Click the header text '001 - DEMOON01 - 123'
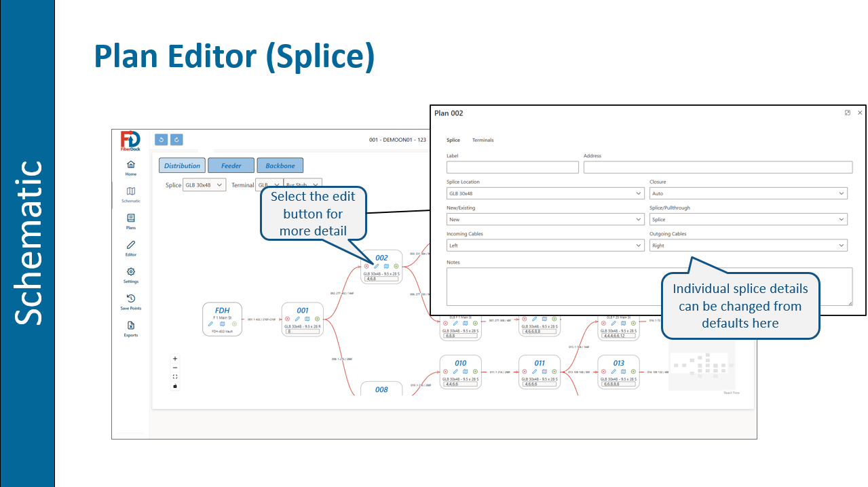The width and height of the screenshot is (868, 487). click(x=398, y=140)
